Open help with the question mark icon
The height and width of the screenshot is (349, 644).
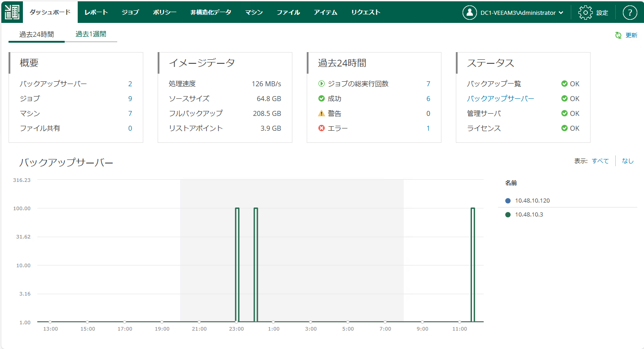[630, 13]
